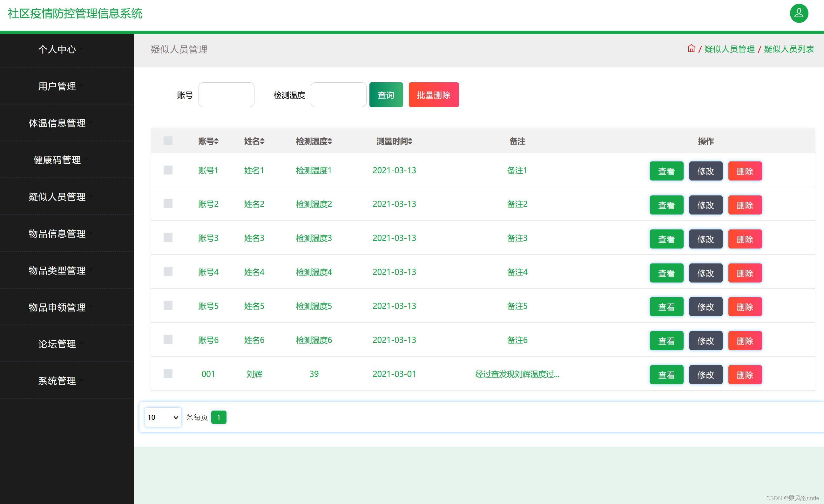Click the home icon in breadcrumb
The height and width of the screenshot is (504, 824).
click(691, 49)
